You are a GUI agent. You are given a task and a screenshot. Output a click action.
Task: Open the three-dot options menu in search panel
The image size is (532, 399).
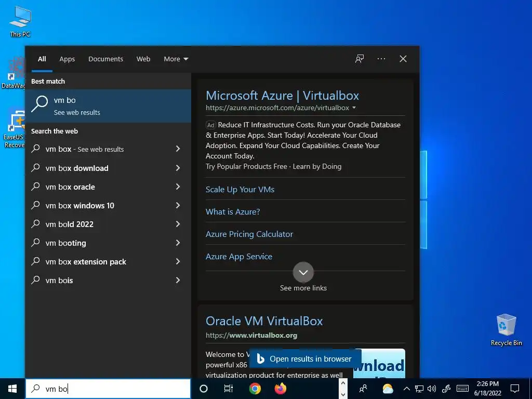pos(381,59)
